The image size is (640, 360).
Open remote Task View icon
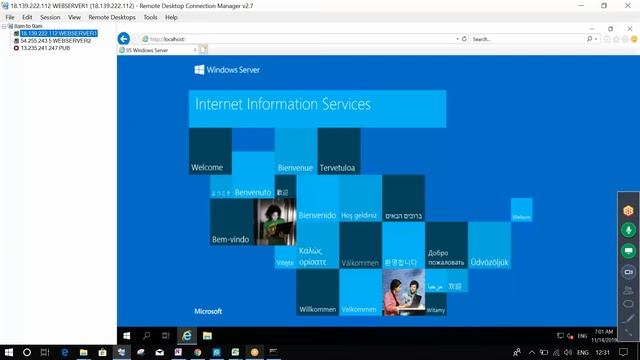(x=166, y=336)
